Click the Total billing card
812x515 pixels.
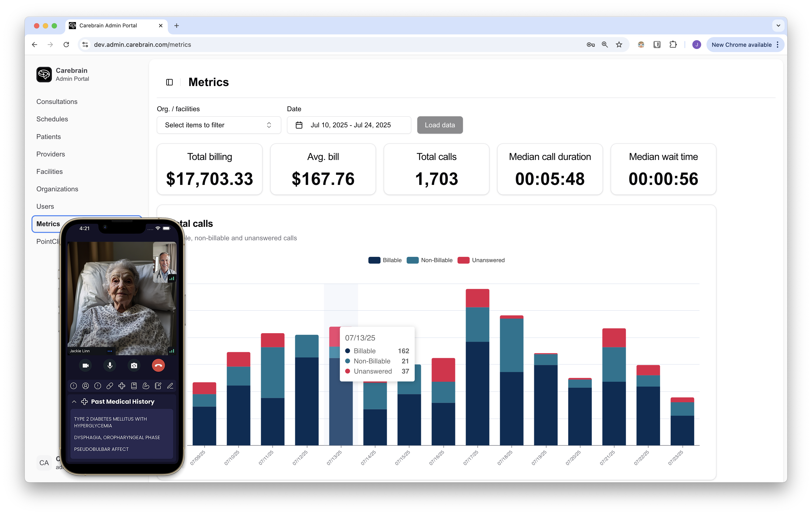[210, 169]
